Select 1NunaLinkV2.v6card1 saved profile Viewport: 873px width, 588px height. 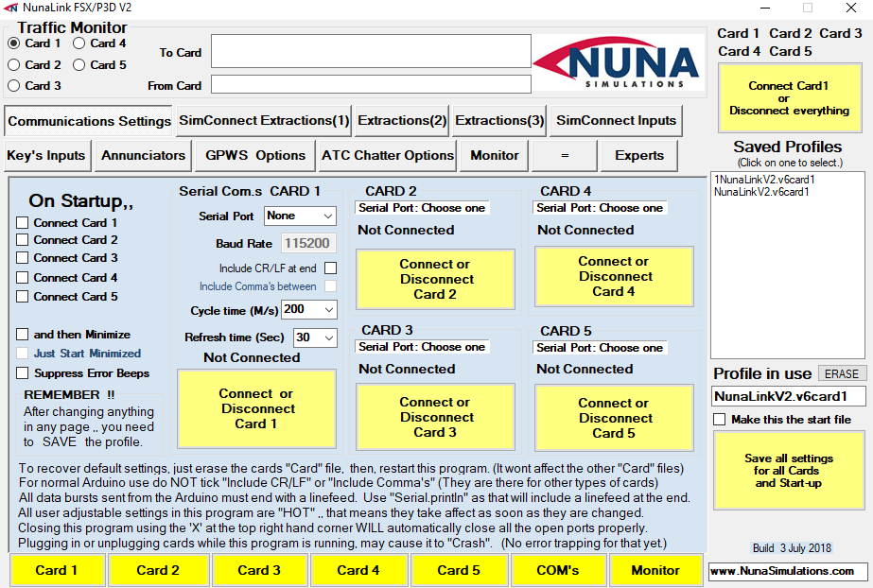[764, 180]
